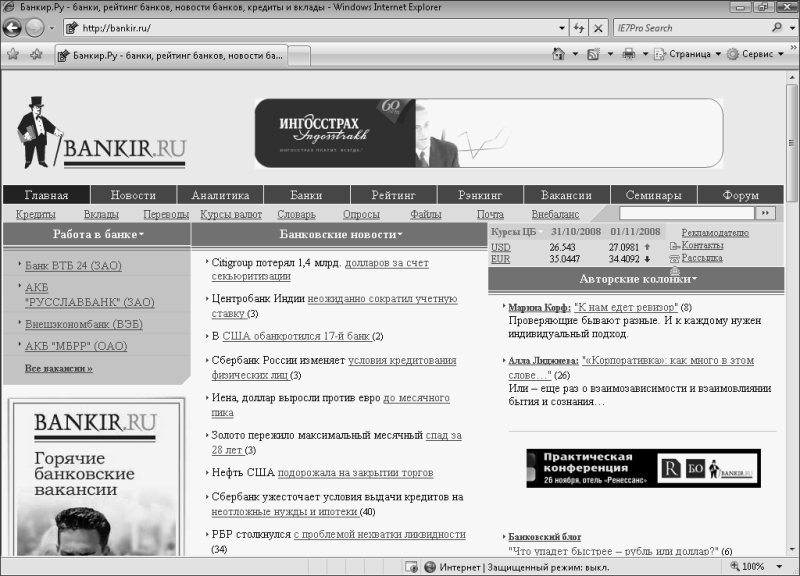Screen dimensions: 800x576
Task: Click the zoom magnifier icon in status bar
Action: pyautogui.click(x=735, y=566)
